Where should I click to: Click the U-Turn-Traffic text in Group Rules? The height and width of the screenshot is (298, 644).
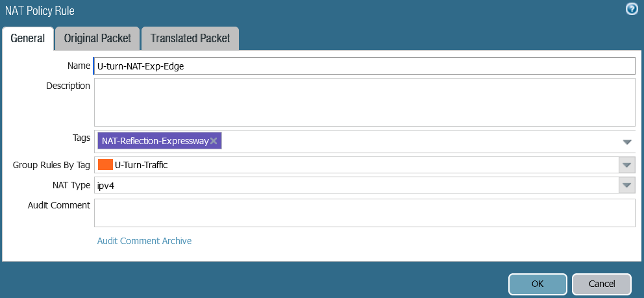(141, 165)
